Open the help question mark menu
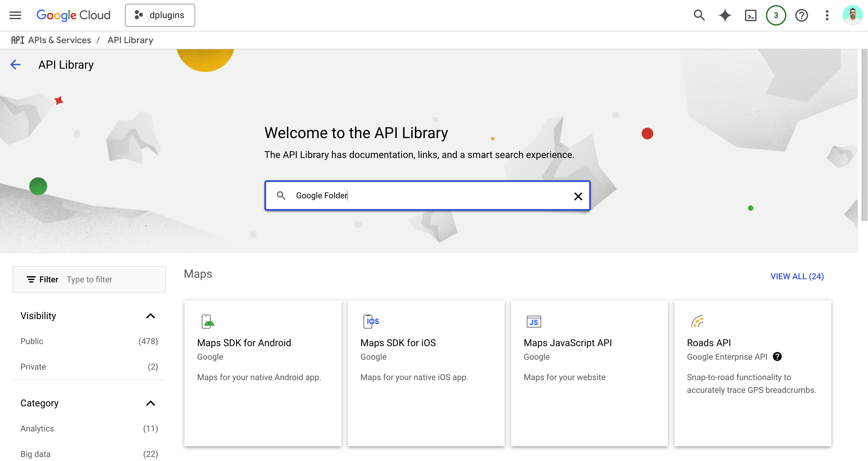This screenshot has width=868, height=461. click(x=801, y=15)
